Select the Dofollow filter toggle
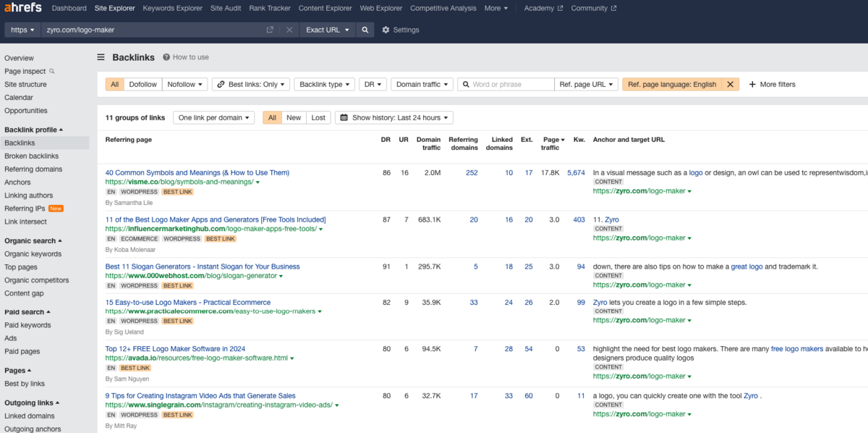Screen dimensions: 868x433 [x=142, y=84]
